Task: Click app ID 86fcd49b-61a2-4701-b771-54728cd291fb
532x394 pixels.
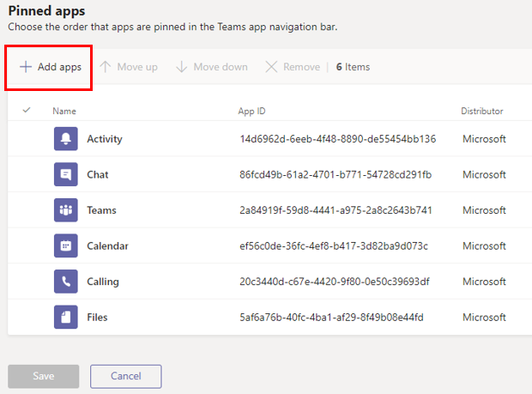Action: click(x=336, y=174)
